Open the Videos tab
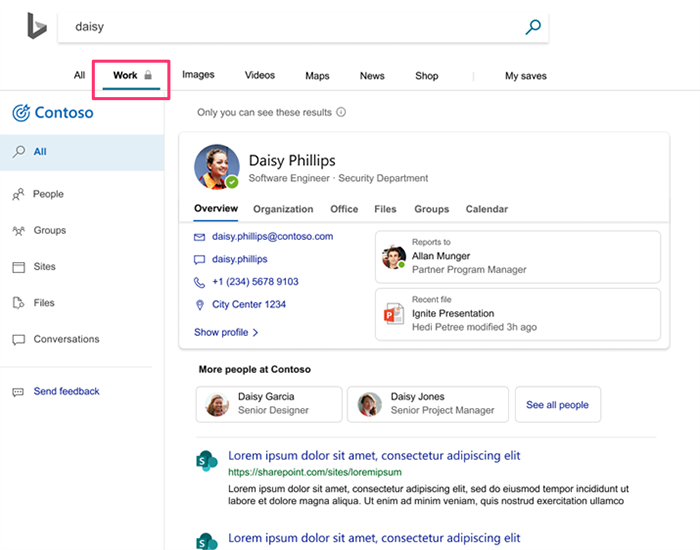This screenshot has height=550, width=700. tap(260, 75)
